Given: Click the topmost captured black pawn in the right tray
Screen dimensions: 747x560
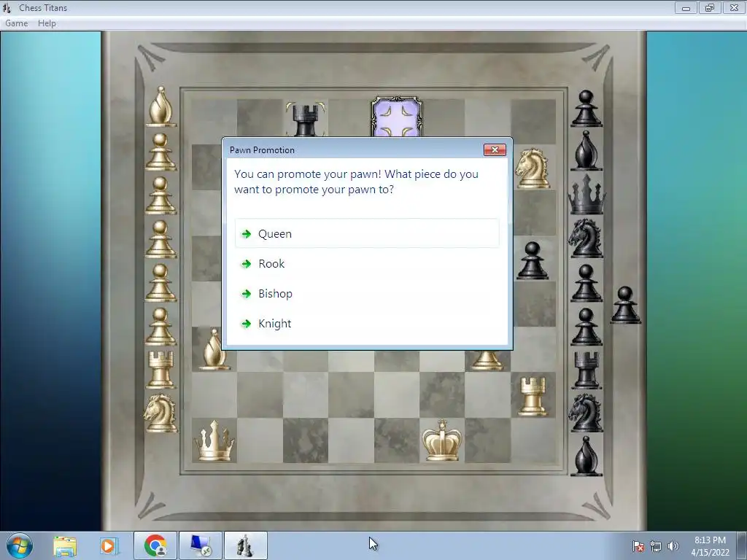Looking at the screenshot, I should click(x=587, y=109).
